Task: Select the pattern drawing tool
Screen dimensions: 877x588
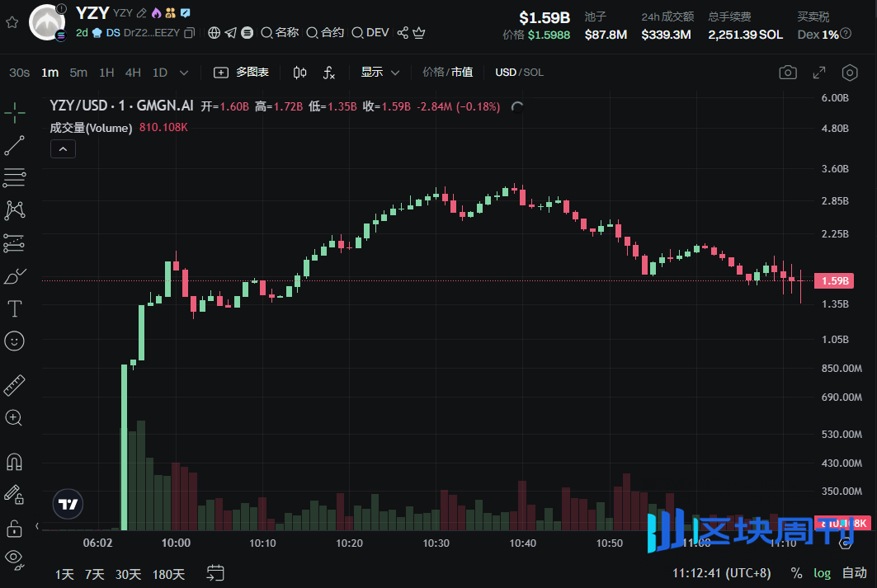Action: click(x=15, y=211)
